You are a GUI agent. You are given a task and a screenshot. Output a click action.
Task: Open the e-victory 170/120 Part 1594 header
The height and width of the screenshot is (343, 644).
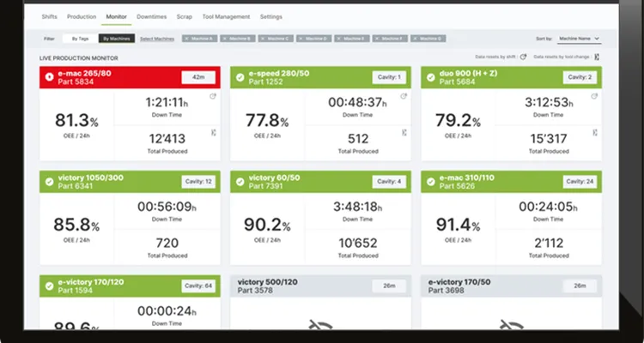point(130,286)
